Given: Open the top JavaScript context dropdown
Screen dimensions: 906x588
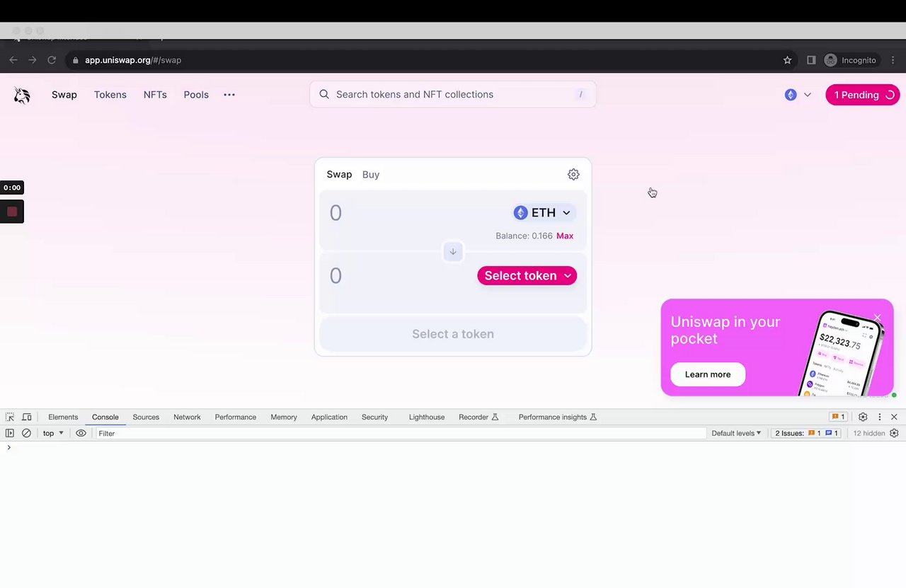Looking at the screenshot, I should point(53,433).
